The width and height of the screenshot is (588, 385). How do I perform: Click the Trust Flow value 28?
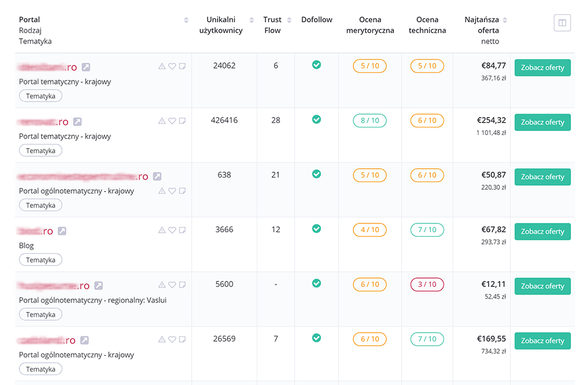pos(276,120)
